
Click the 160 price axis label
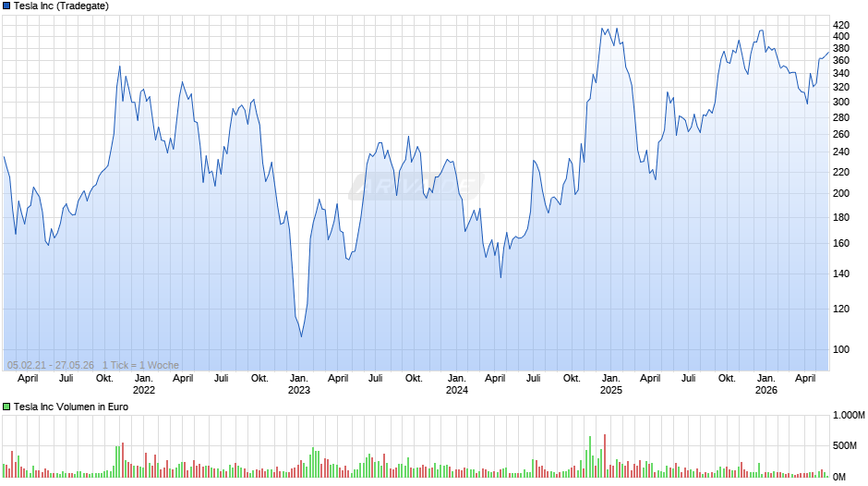pyautogui.click(x=841, y=243)
